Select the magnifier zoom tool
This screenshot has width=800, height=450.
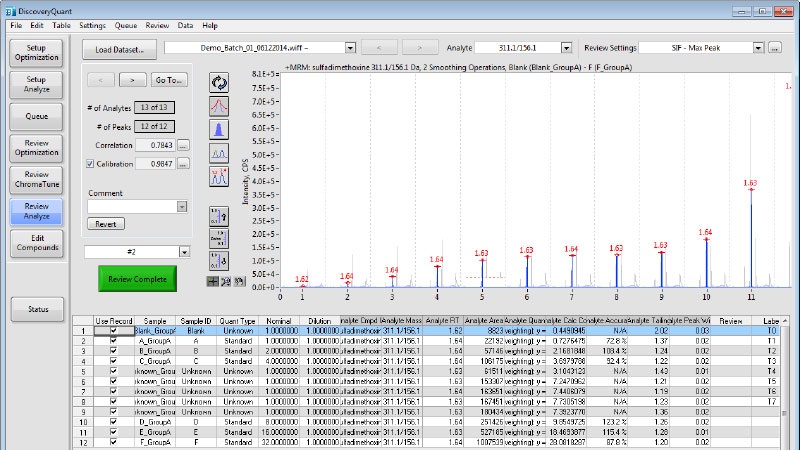pos(226,281)
